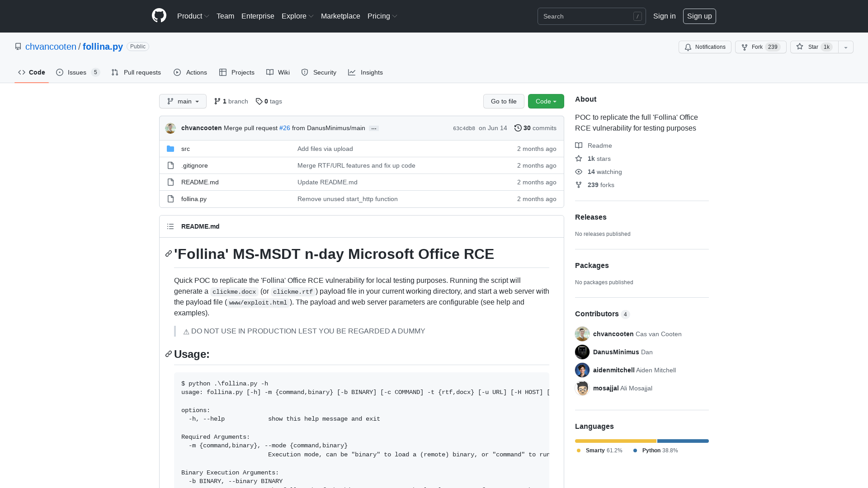This screenshot has width=868, height=488.
Task: Switch to the Code tab
Action: [x=32, y=72]
